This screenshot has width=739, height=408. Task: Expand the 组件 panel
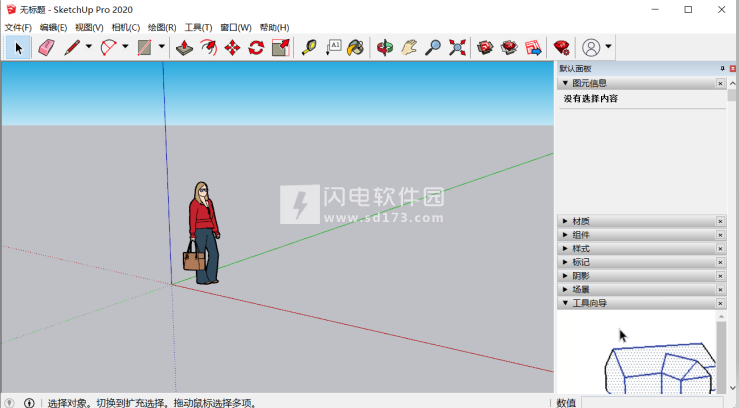pyautogui.click(x=565, y=235)
